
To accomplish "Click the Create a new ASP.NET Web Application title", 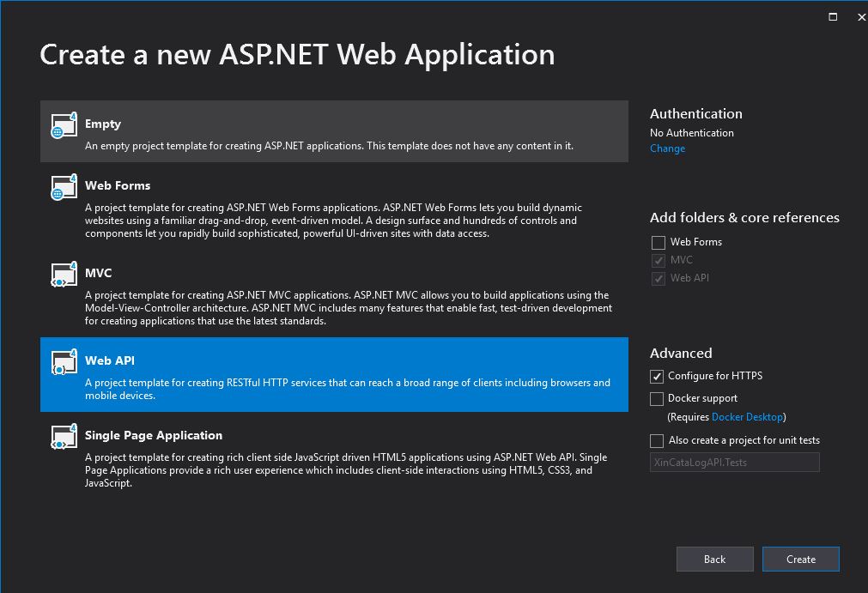I will [297, 55].
